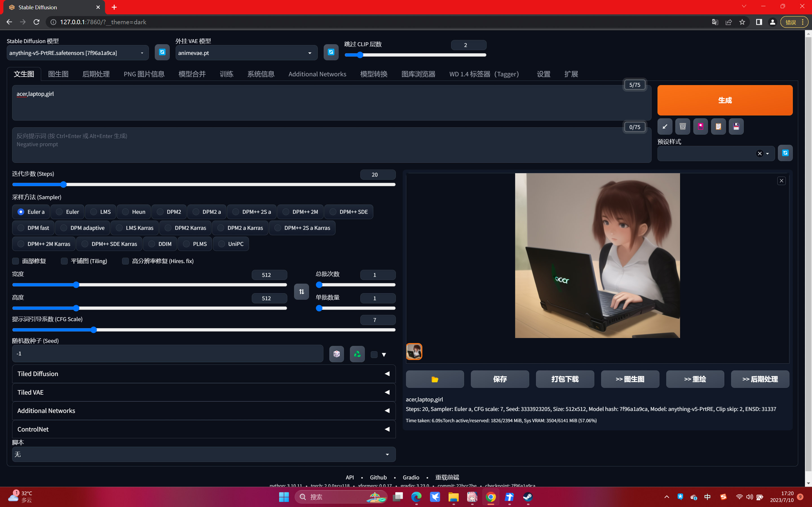This screenshot has width=812, height=507.
Task: Select the dice icon to randomize seed
Action: coord(336,354)
